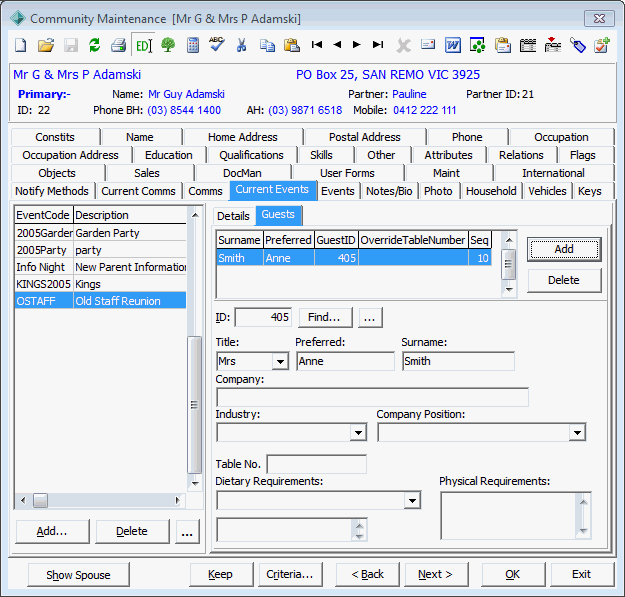
Task: Paste using the clipboard icon
Action: [x=292, y=45]
